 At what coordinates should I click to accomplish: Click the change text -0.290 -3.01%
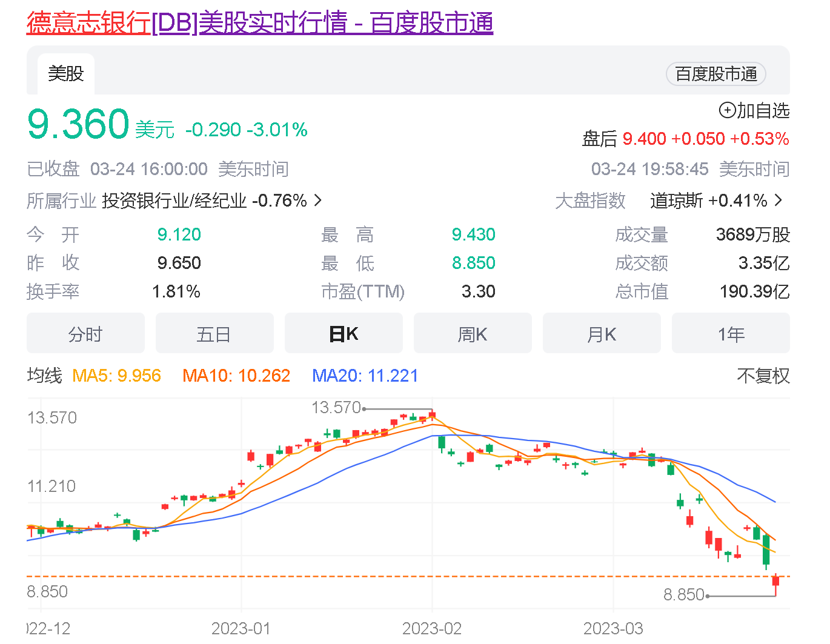pyautogui.click(x=247, y=130)
